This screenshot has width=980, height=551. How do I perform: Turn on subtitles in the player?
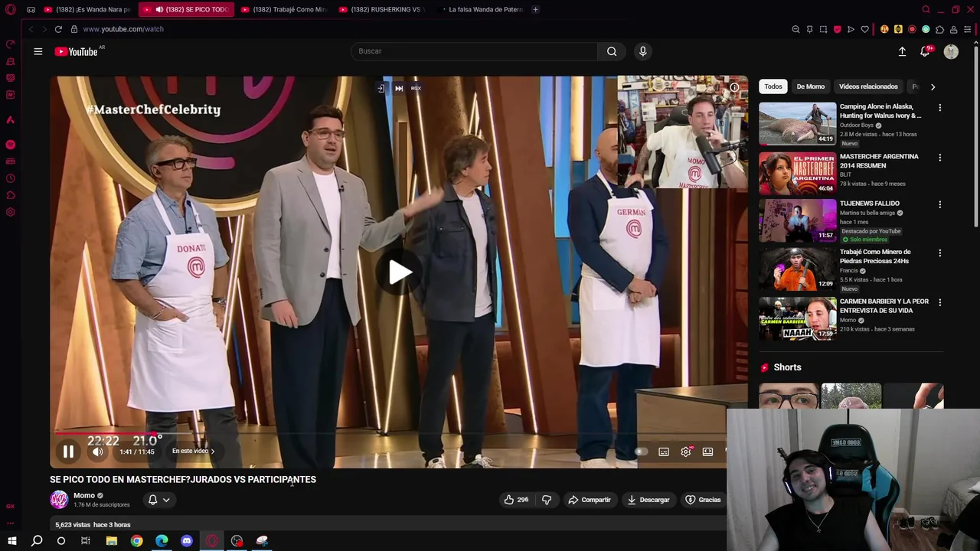click(x=664, y=452)
